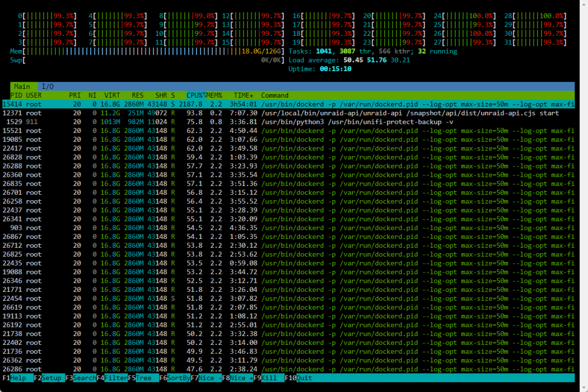Select process row with PID 19088
The height and width of the screenshot is (392, 588).
pyautogui.click(x=288, y=272)
